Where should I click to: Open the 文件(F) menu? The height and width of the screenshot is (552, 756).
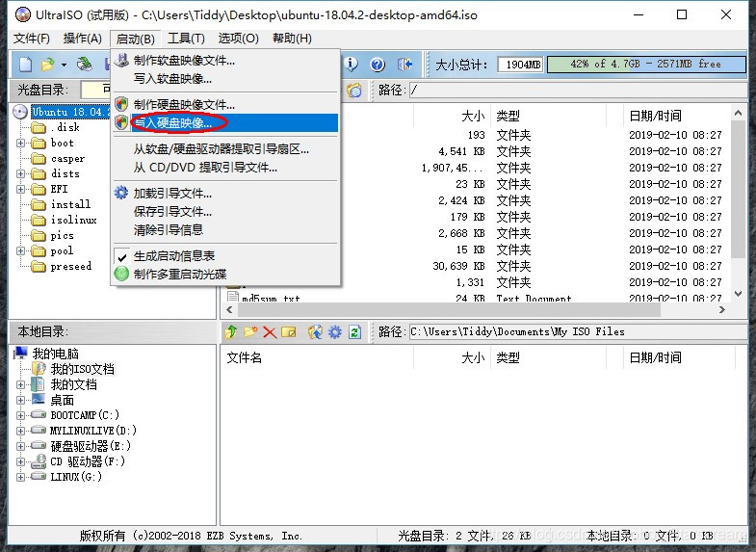(32, 39)
